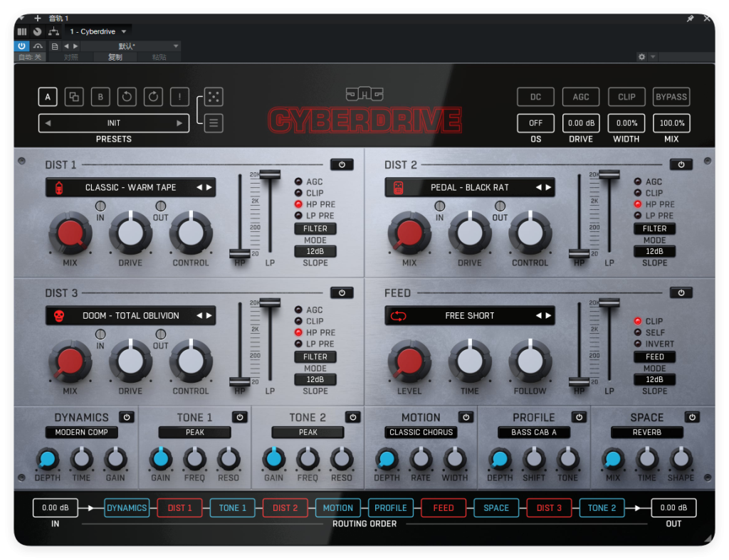Open FEED Free Short selector
Viewport: 729px width, 560px height.
coord(470,315)
